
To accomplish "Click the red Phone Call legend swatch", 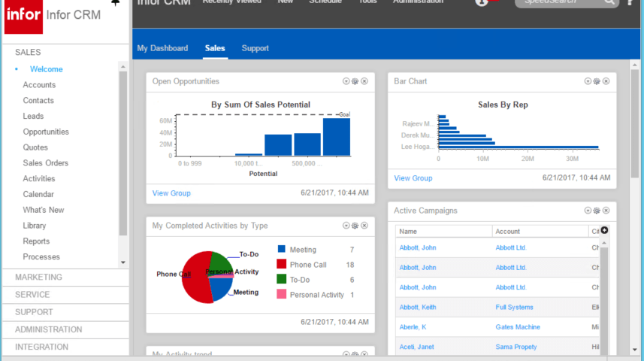I will pyautogui.click(x=281, y=264).
